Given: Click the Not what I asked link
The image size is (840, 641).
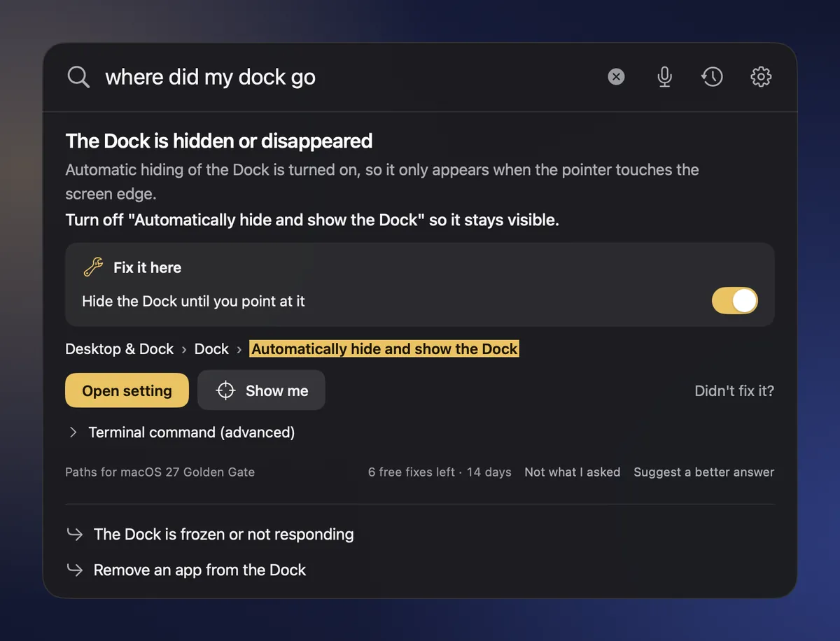Looking at the screenshot, I should point(573,472).
